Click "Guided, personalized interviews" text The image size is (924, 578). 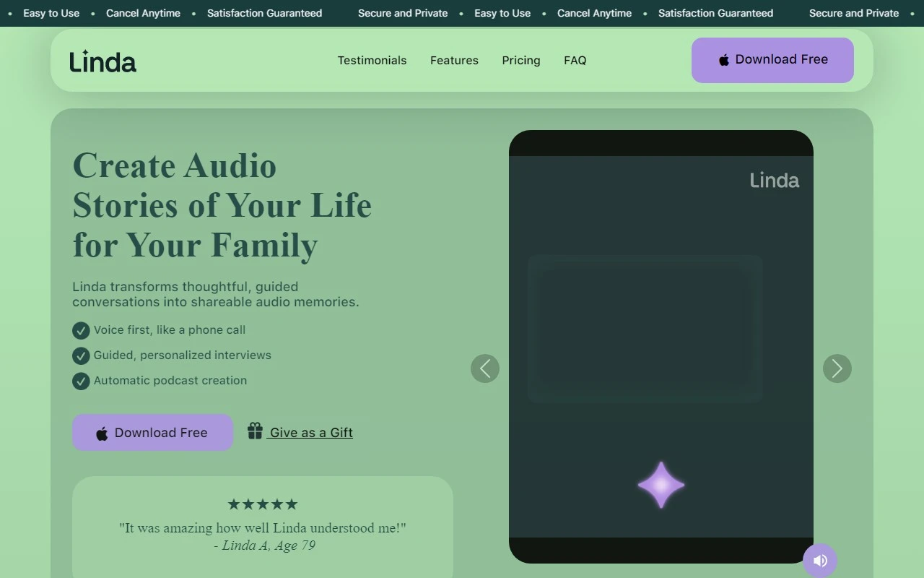coord(183,355)
